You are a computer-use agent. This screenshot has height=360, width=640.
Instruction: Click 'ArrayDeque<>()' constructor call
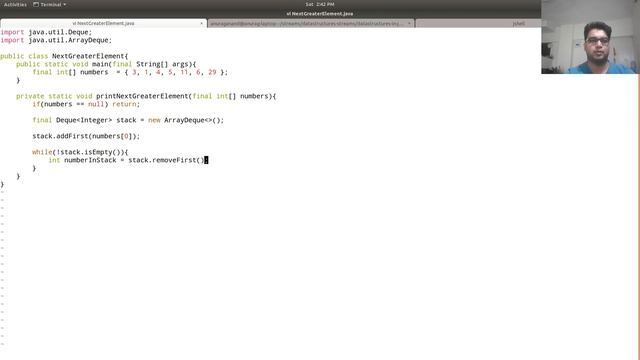192,120
